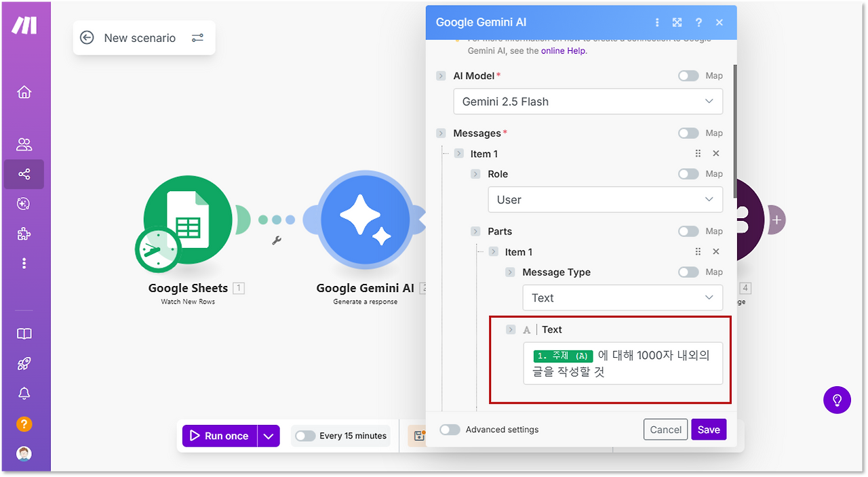
Task: Expand the Messages field chevron
Action: pos(441,133)
